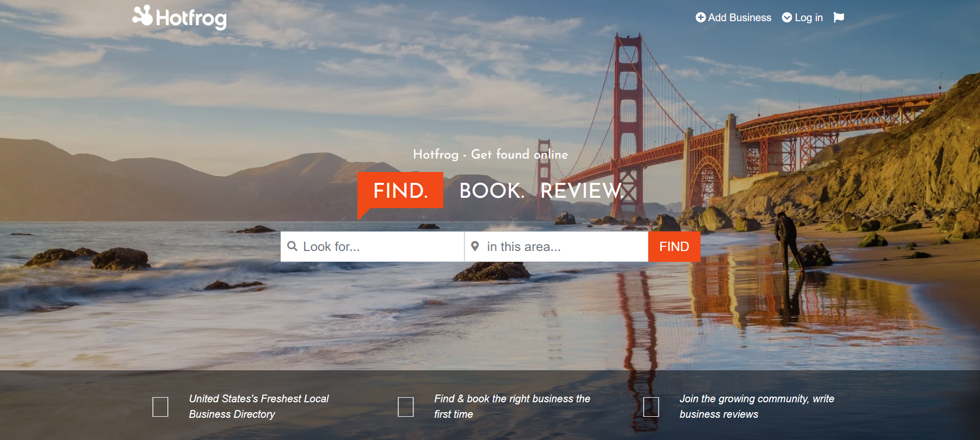This screenshot has width=980, height=440.
Task: Select the FIND. tab
Action: [x=400, y=191]
